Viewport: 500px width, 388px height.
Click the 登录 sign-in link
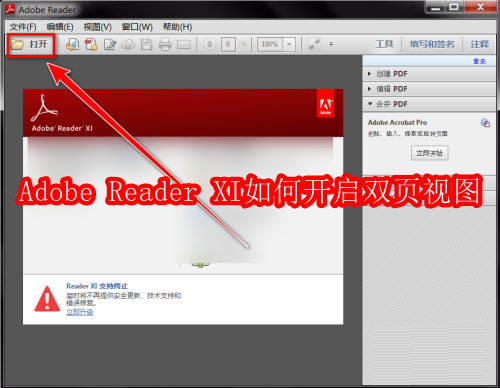(x=479, y=61)
